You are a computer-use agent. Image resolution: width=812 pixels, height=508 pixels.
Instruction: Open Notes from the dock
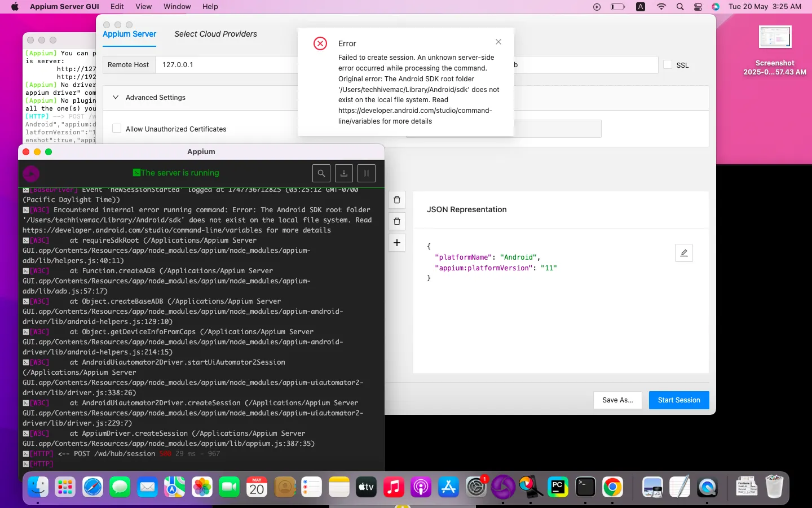point(339,487)
